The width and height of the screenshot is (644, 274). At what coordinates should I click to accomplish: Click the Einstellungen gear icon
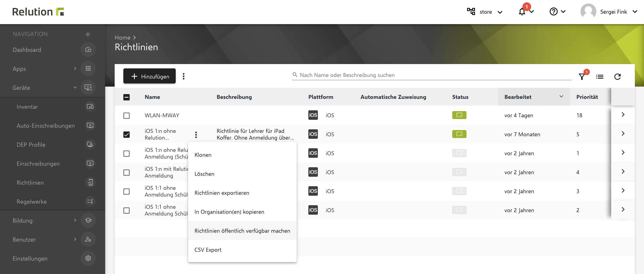(x=88, y=258)
